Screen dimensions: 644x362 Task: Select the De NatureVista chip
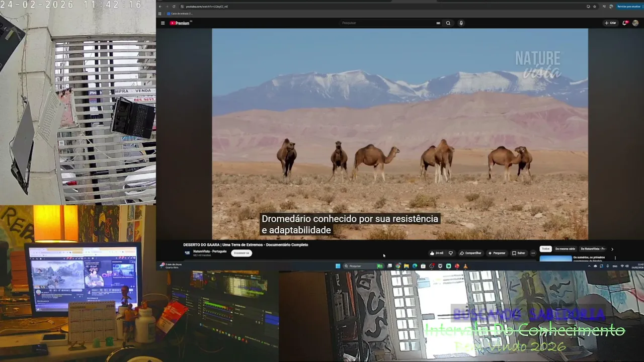point(593,249)
